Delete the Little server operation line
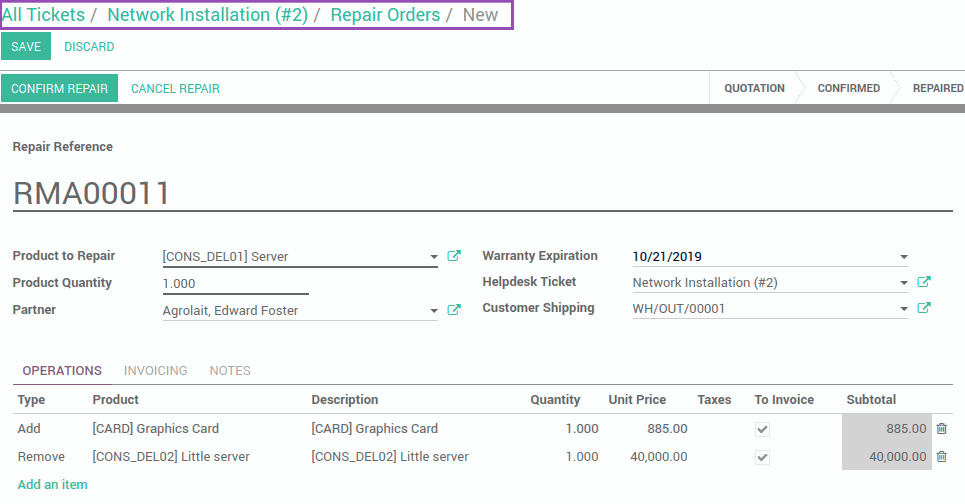Viewport: 965px width, 504px height. point(942,457)
